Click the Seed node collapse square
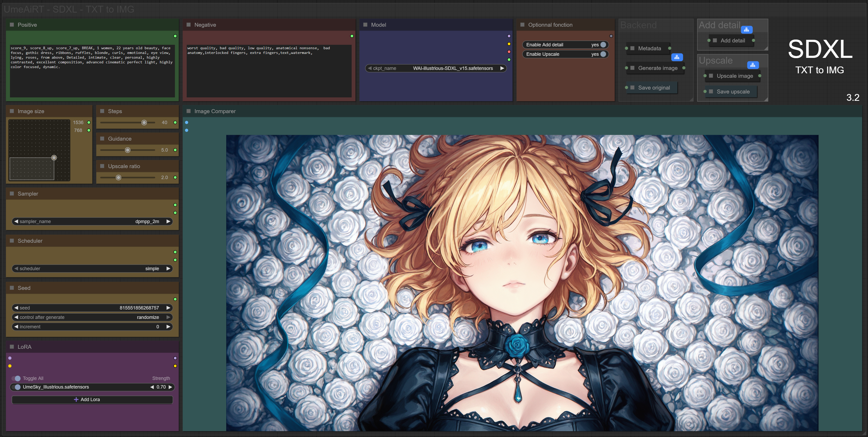The width and height of the screenshot is (868, 437). (12, 288)
